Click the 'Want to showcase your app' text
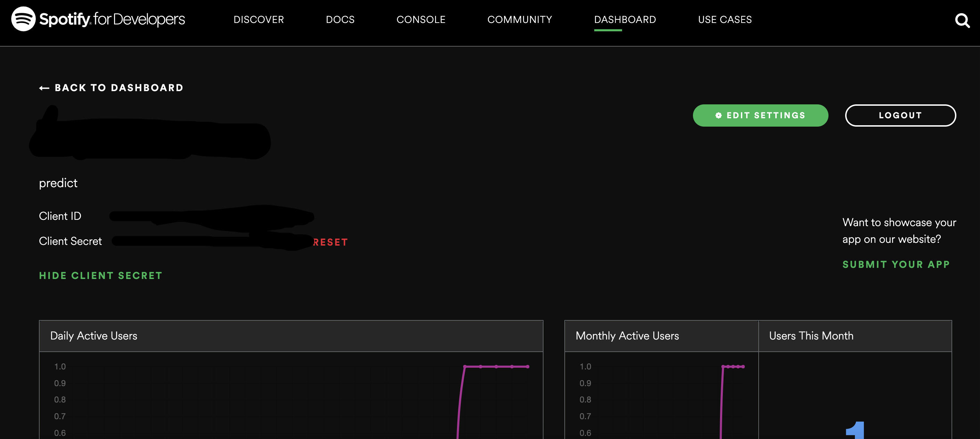 pyautogui.click(x=899, y=231)
